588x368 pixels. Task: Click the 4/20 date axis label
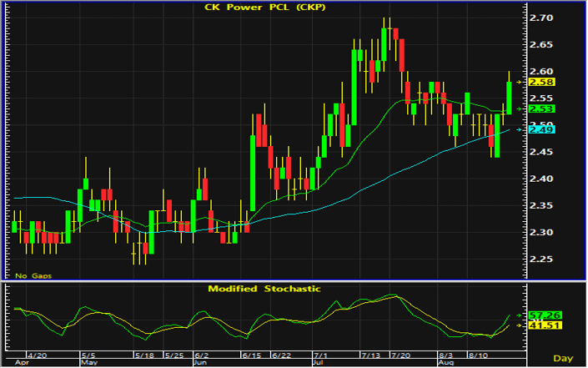point(38,355)
